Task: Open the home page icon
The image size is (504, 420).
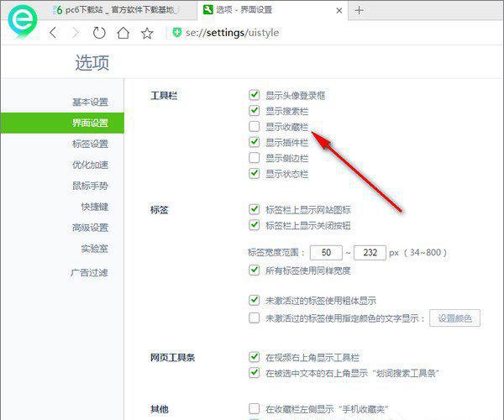Action: point(123,33)
